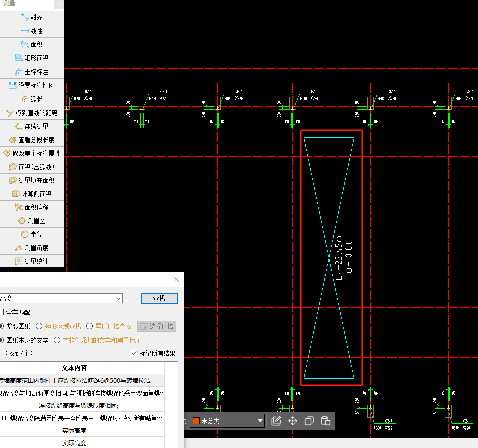Select the 整张图纸 radio option

click(2, 326)
